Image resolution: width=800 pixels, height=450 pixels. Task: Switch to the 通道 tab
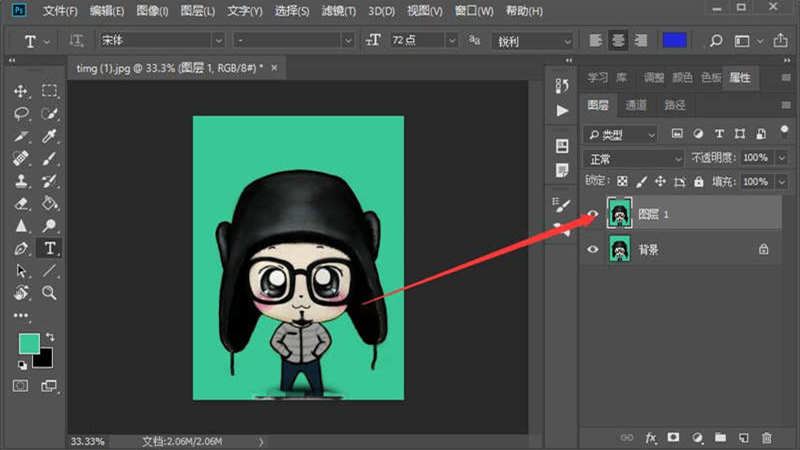[636, 105]
